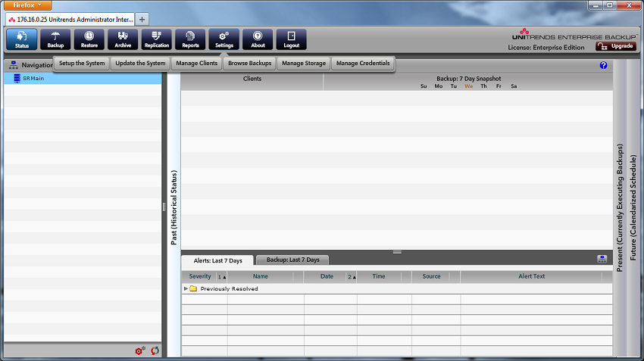
Task: Click the About question mark icon
Action: tap(258, 39)
